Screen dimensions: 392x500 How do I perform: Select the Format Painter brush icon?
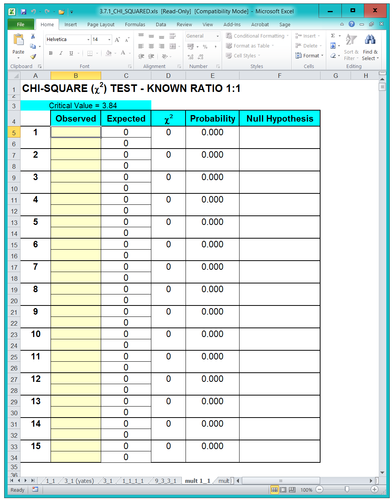pos(33,57)
